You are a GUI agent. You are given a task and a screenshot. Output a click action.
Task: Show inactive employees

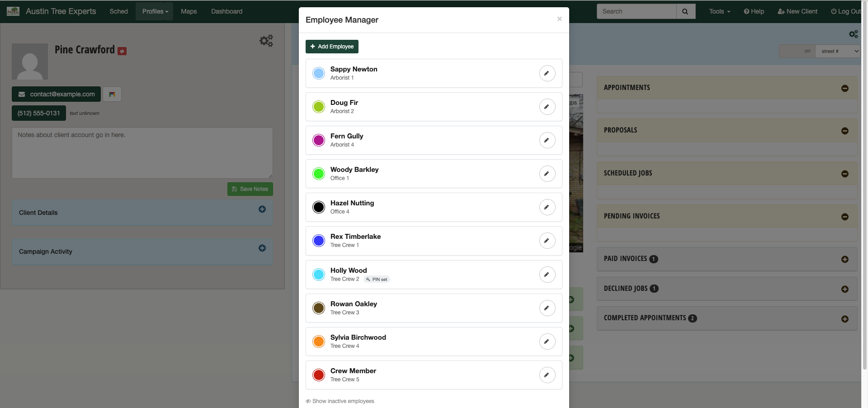[x=340, y=401]
